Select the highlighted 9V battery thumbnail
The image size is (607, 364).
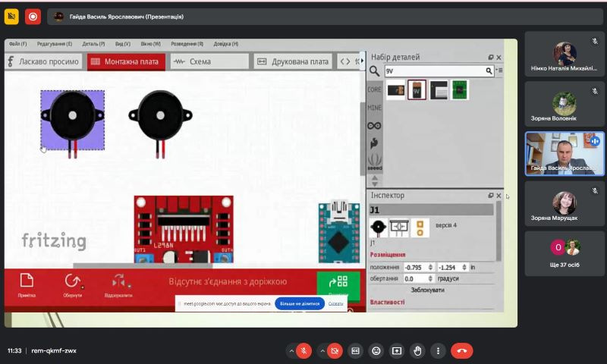tap(417, 90)
